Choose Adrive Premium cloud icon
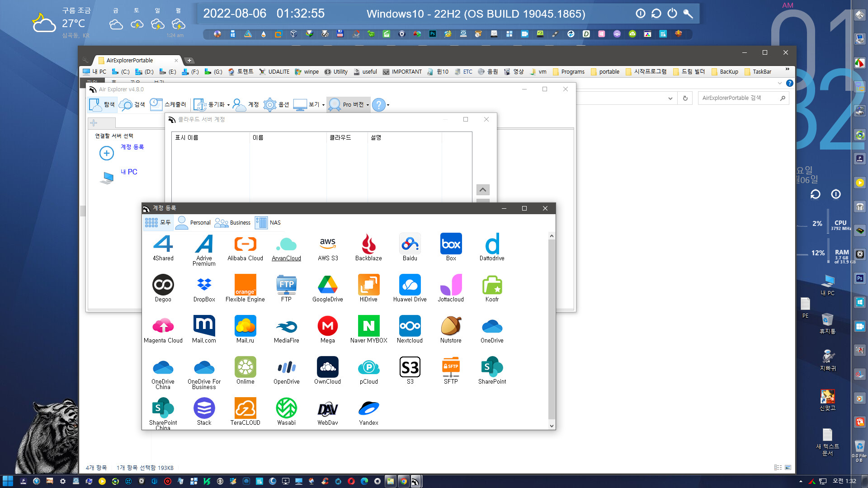The image size is (868, 488). point(204,249)
